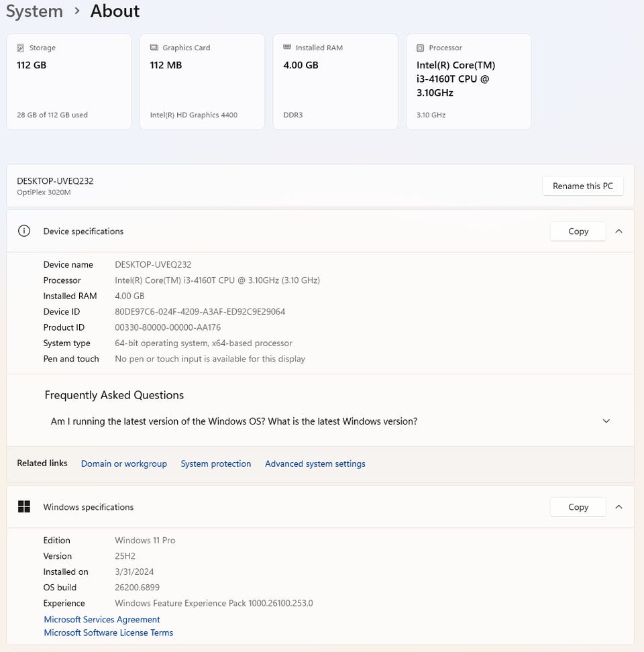Click the Windows logo icon
The width and height of the screenshot is (644, 652).
24,507
